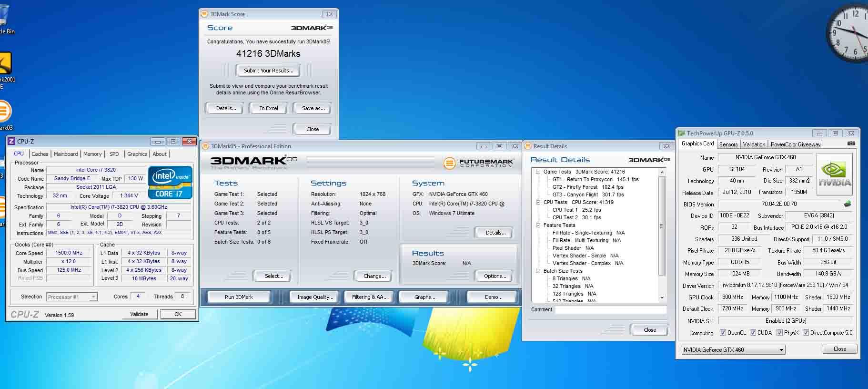Switch to the Sensors tab in GPU-Z
This screenshot has width=868, height=389.
pos(728,144)
